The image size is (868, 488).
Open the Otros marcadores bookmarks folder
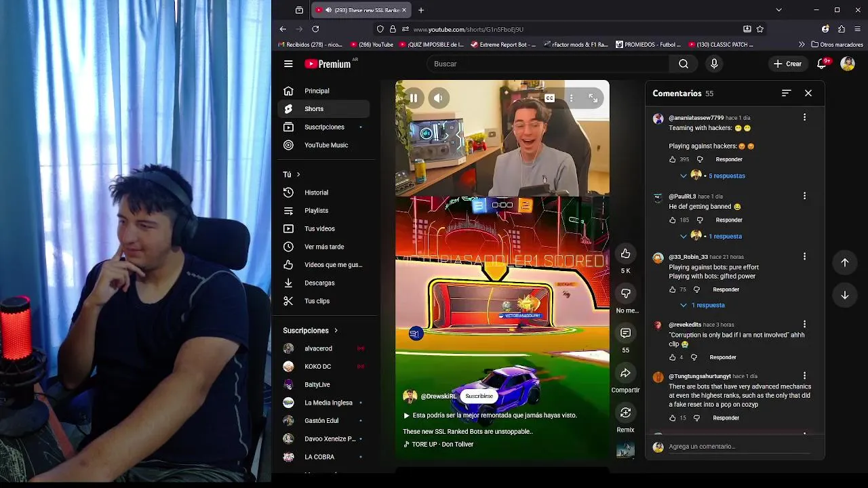(837, 45)
